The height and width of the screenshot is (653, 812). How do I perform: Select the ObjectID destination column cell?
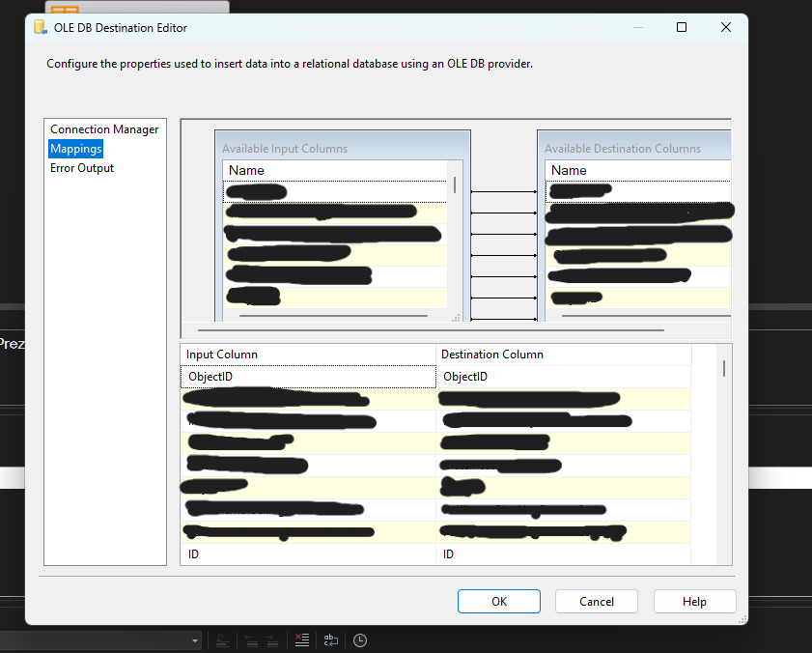[564, 377]
